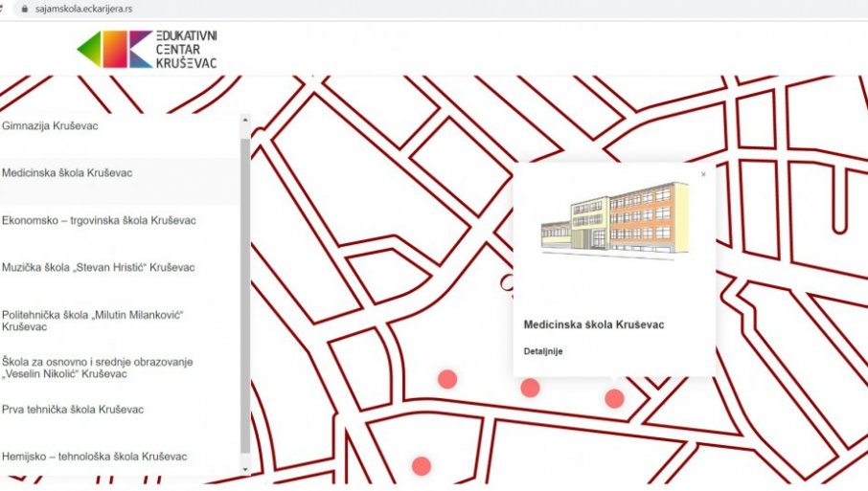Image resolution: width=868 pixels, height=491 pixels.
Task: Click middle red marker in the row of three
Action: click(530, 388)
